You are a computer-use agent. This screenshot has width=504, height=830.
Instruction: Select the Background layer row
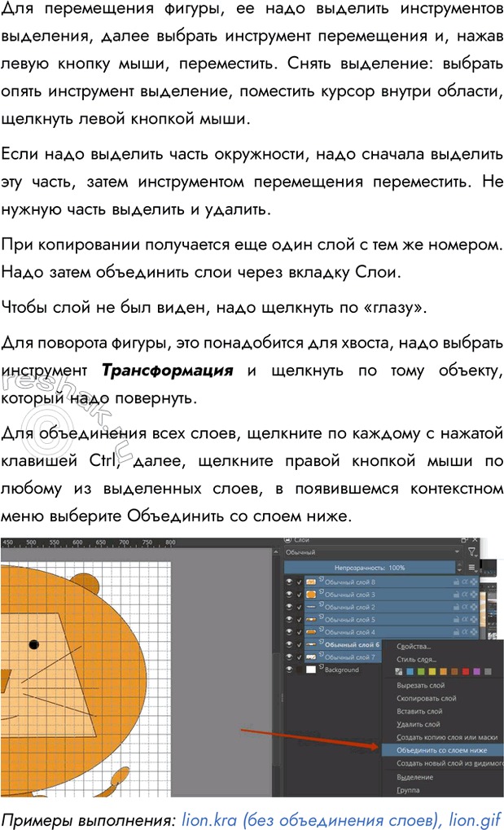click(x=343, y=670)
